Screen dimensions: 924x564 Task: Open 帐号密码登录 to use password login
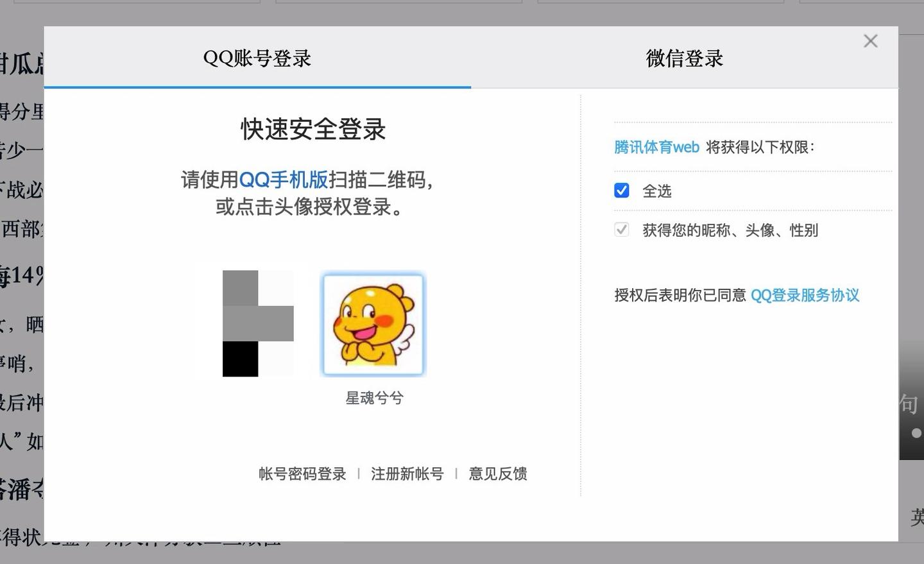(x=302, y=474)
